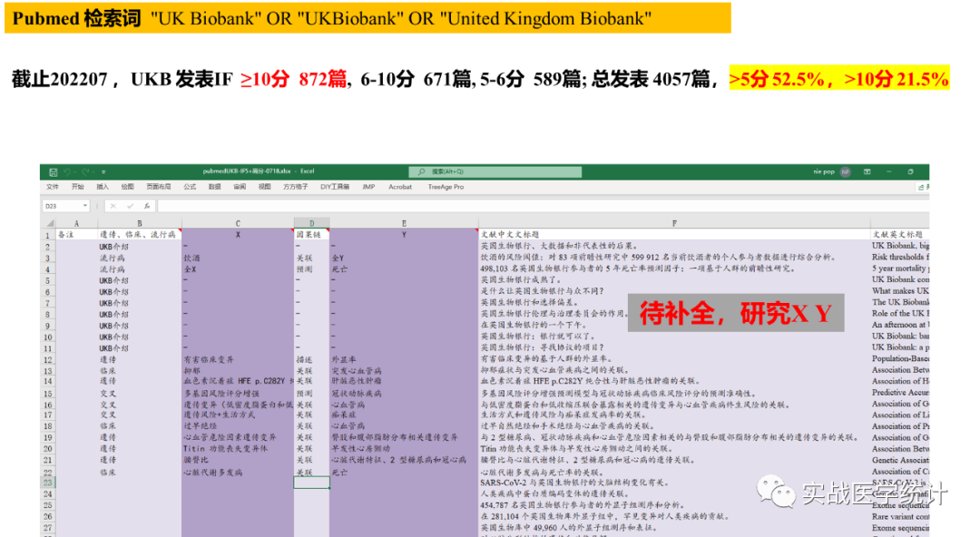Image resolution: width=980 pixels, height=537 pixels.
Task: Click cell 英国生物银行成熟了。
Action: [674, 280]
